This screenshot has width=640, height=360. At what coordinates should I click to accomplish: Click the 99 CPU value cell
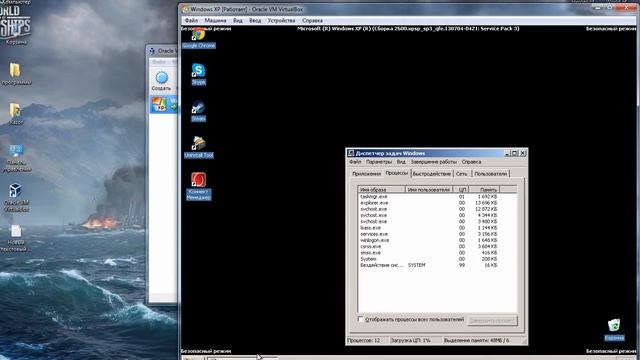tap(462, 265)
